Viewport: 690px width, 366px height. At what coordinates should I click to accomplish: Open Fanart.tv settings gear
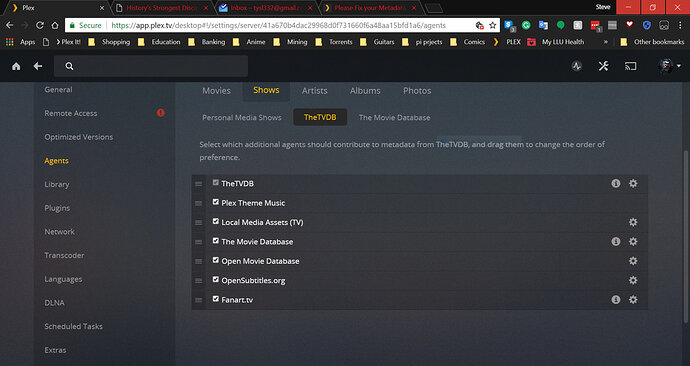tap(633, 300)
